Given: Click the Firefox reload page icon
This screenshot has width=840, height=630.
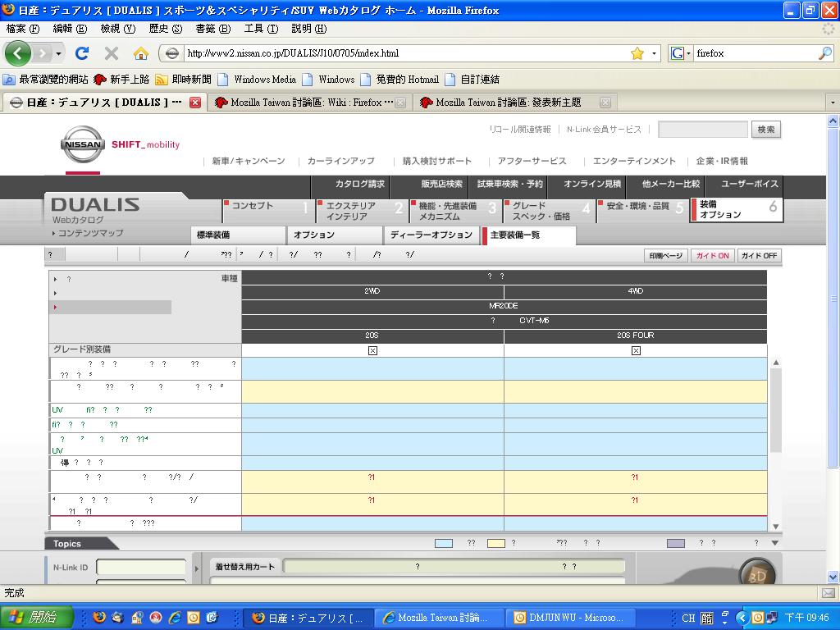Looking at the screenshot, I should click(82, 53).
